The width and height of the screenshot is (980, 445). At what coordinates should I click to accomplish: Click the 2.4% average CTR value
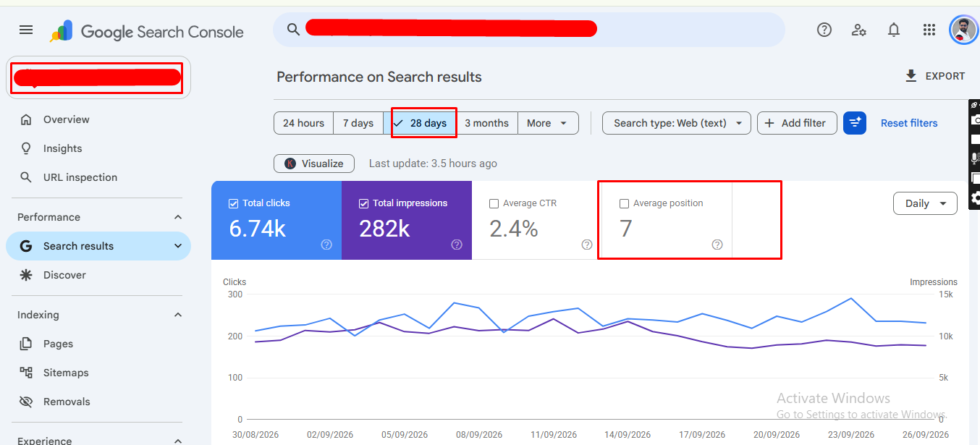pyautogui.click(x=514, y=229)
